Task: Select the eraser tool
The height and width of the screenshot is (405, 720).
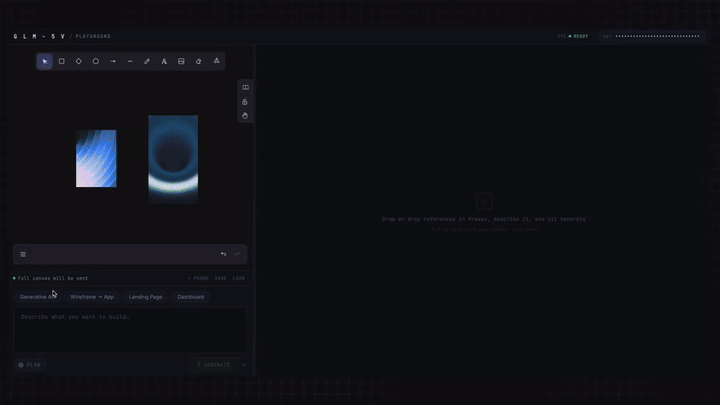Action: 198,61
